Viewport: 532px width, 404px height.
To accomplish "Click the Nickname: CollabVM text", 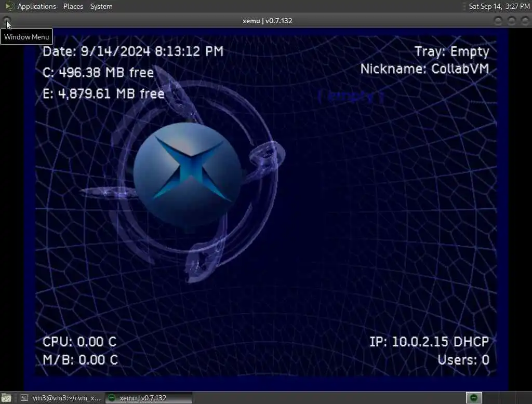I will point(425,69).
